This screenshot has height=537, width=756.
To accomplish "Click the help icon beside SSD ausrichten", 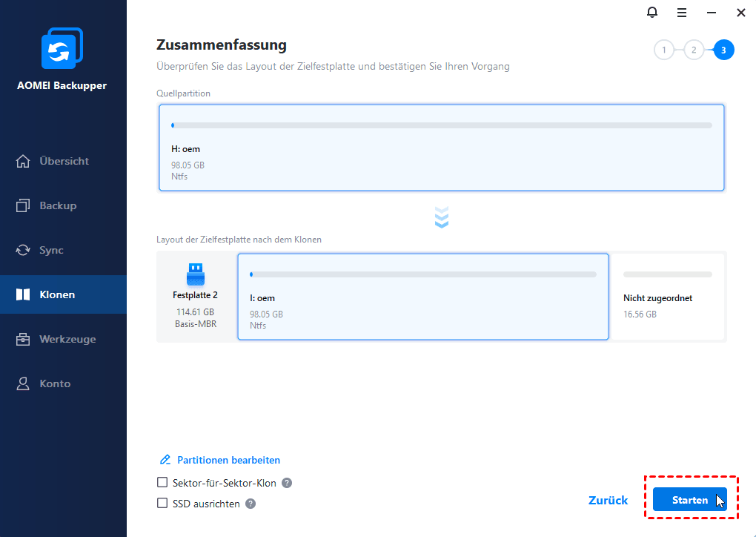I will 251,504.
